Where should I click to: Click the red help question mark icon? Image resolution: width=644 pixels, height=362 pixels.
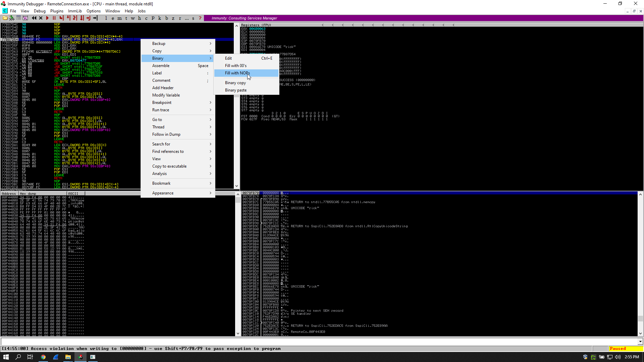[x=200, y=18]
